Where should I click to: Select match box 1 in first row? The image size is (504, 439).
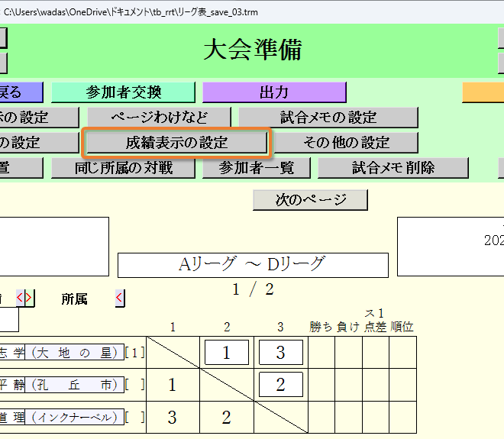(x=227, y=353)
